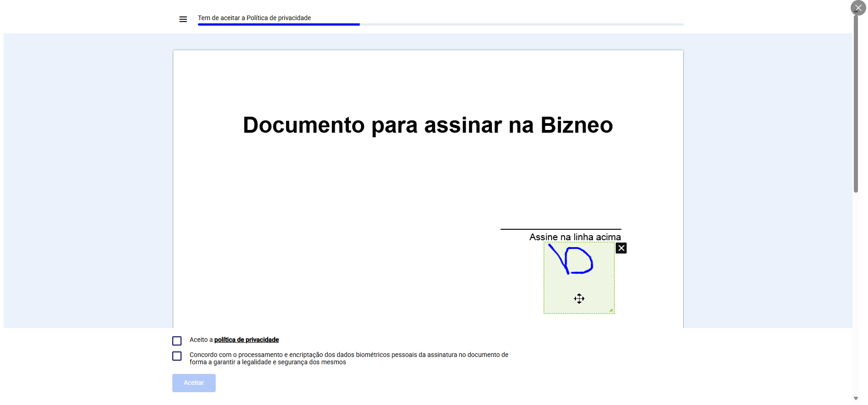Image resolution: width=868 pixels, height=405 pixels.
Task: Click the scroll-down arrow at the bottom right
Action: (856, 399)
